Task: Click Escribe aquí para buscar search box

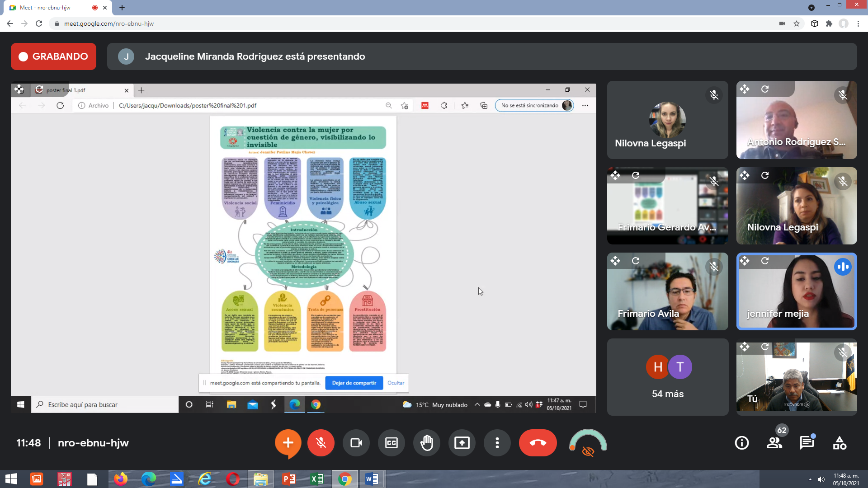Action: tap(105, 404)
